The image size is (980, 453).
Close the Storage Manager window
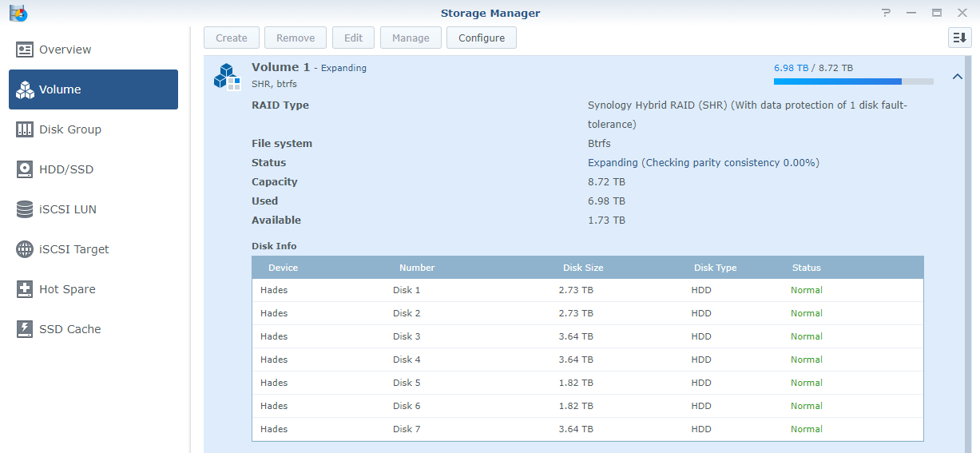click(962, 13)
